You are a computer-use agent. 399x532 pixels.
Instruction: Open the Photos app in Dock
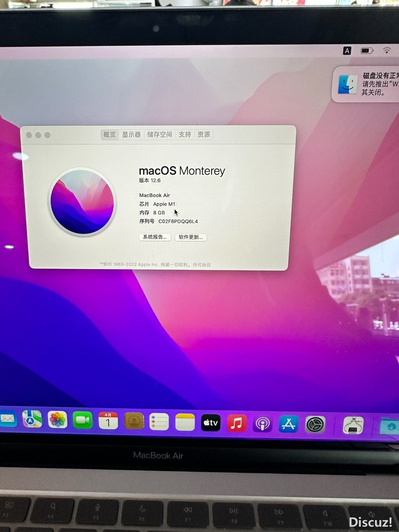[x=57, y=420]
